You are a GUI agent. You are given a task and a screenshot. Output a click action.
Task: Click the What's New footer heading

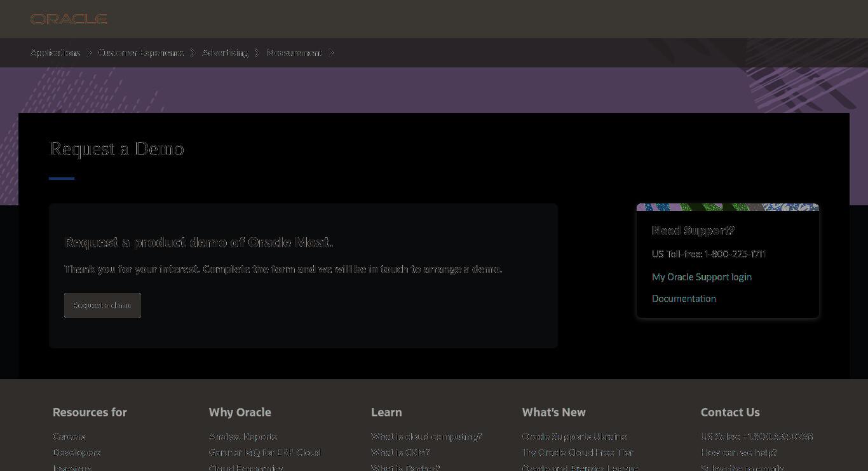tap(554, 413)
